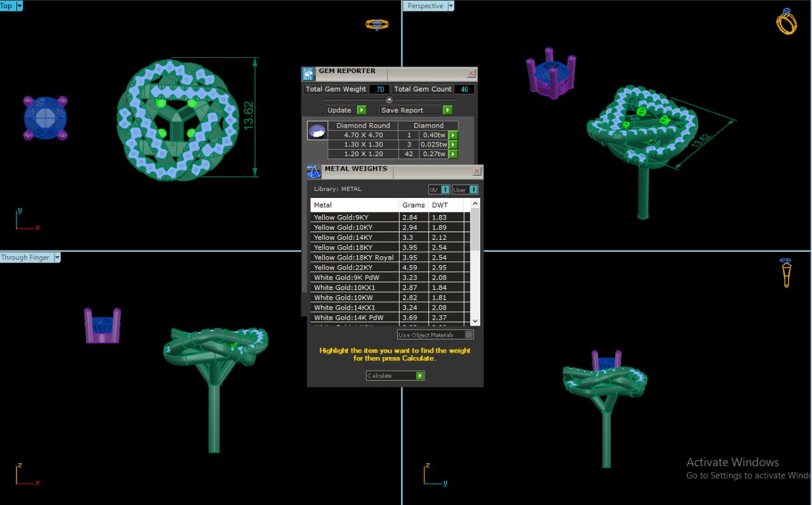
Task: Click the green arrow beside 0.40tw
Action: click(x=453, y=135)
